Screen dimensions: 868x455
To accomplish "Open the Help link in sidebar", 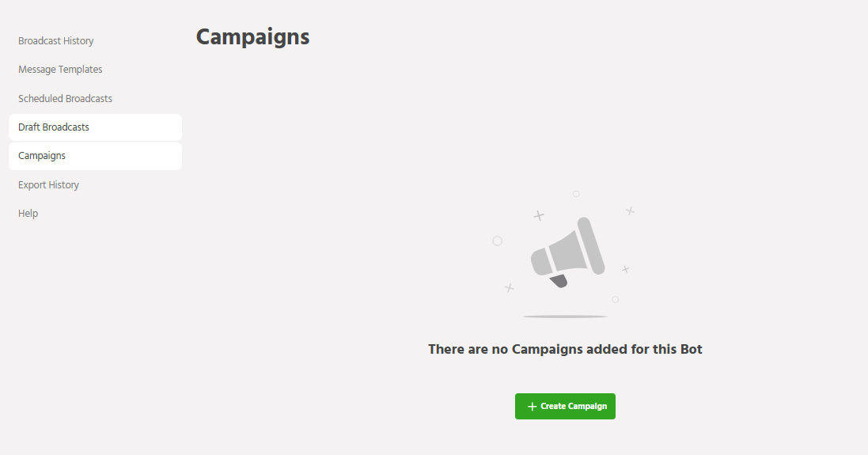I will tap(28, 214).
